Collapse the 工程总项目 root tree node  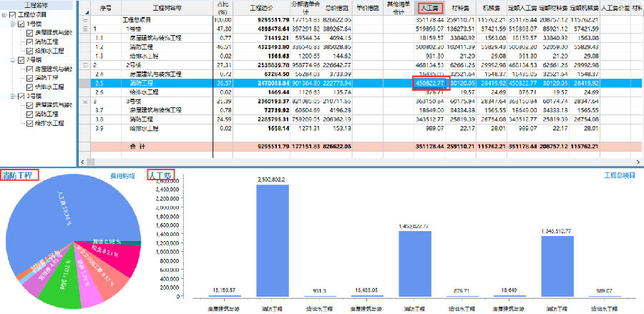coord(4,14)
